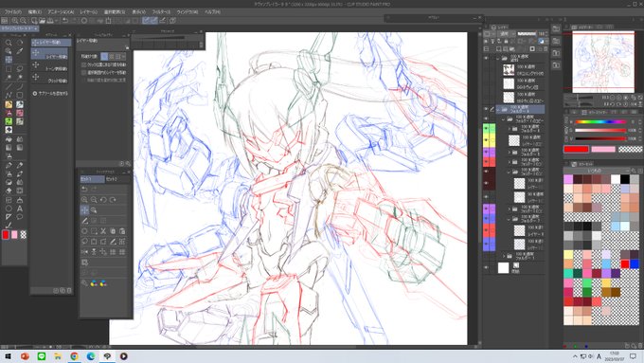This screenshot has width=644, height=363.
Task: Open blending mode dropdown in Layer panel
Action: [x=506, y=34]
